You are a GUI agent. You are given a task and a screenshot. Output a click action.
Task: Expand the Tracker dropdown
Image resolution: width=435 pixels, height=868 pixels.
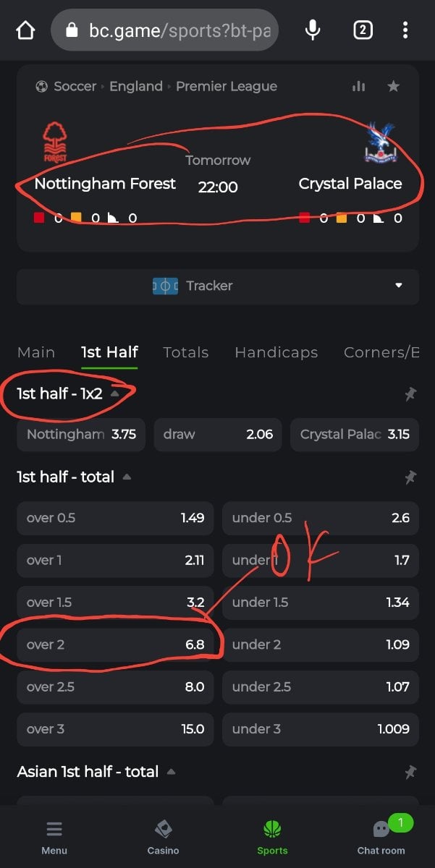click(x=398, y=286)
